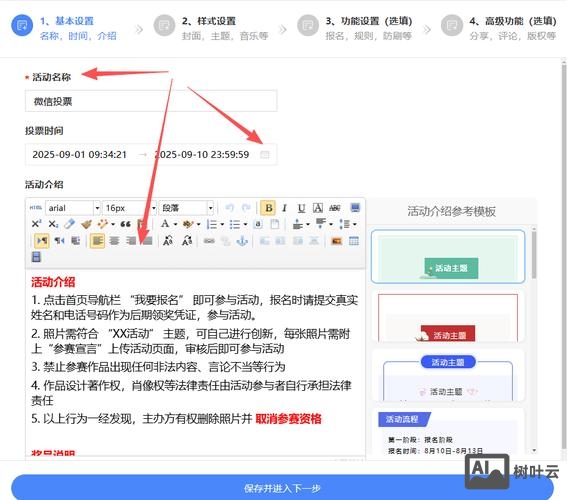Viewport: 567px width, 500px height.
Task: Click the first-line indent icon
Action: tap(76, 240)
